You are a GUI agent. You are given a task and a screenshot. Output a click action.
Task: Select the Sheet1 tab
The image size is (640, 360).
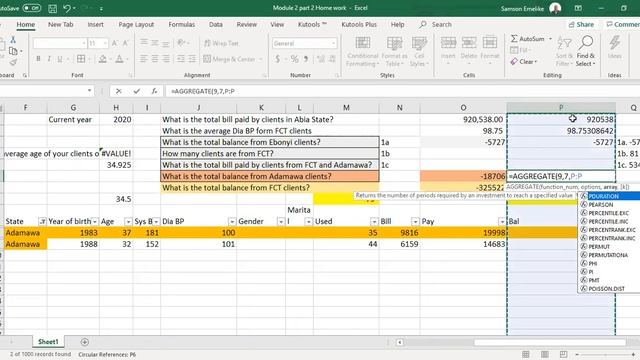48,342
